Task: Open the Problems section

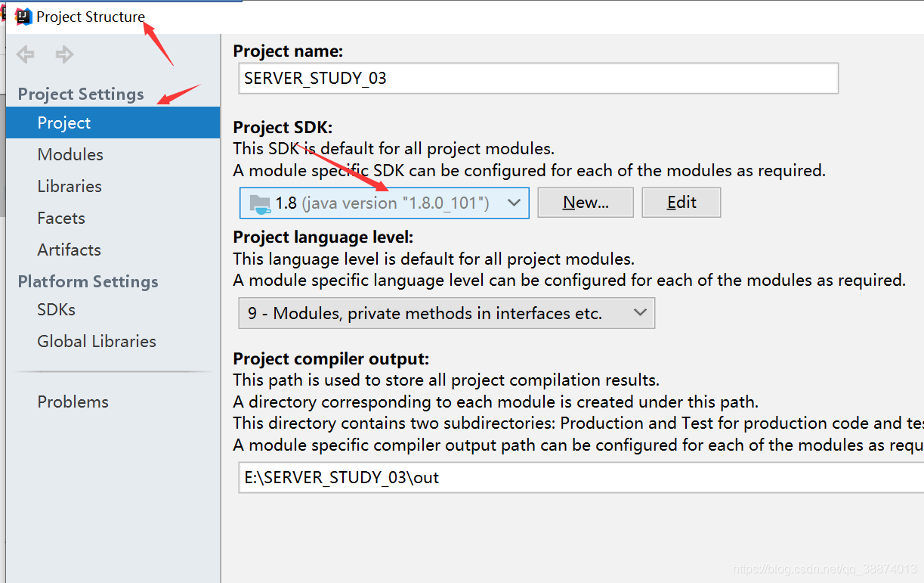Action: 73,401
